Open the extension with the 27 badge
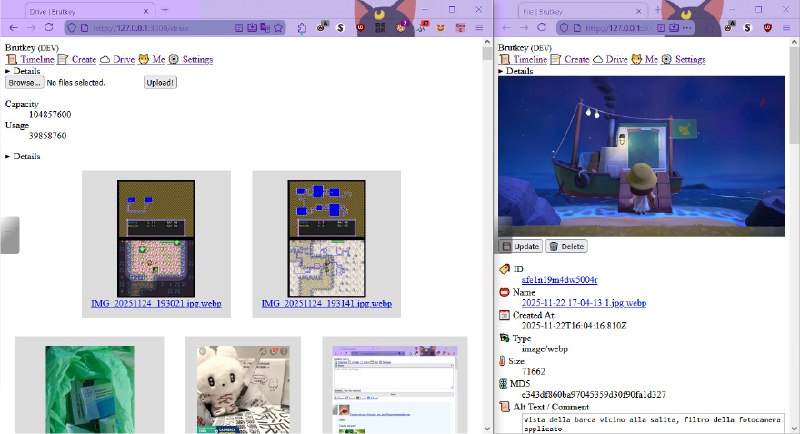The height and width of the screenshot is (434, 800). point(422,27)
